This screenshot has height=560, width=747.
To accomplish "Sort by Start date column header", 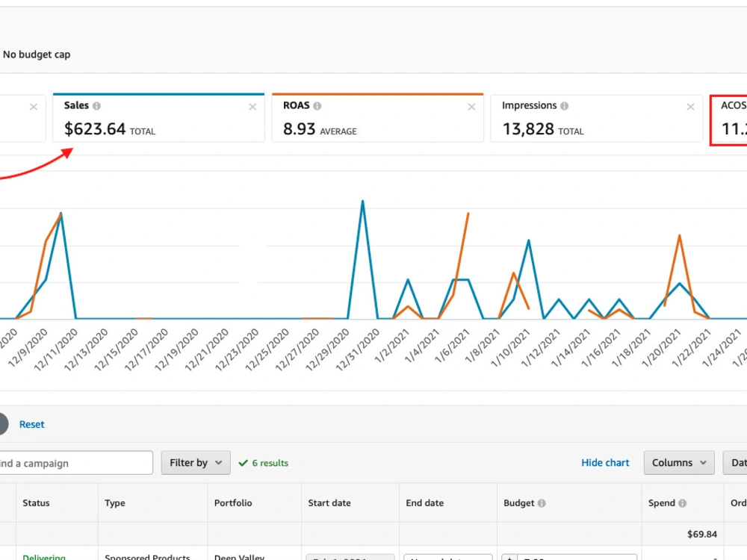I will pyautogui.click(x=329, y=503).
